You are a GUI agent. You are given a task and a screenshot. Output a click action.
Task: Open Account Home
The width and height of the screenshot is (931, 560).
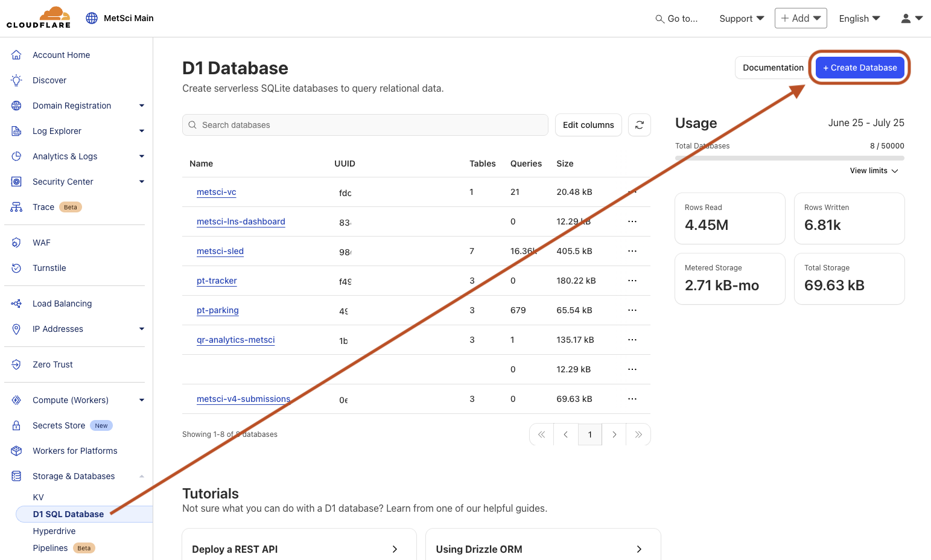click(61, 54)
